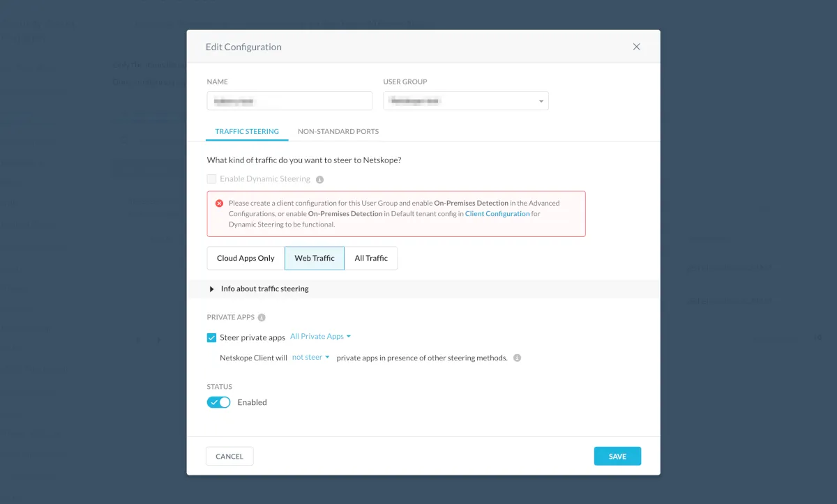Open the Client Configuration link

coord(497,214)
